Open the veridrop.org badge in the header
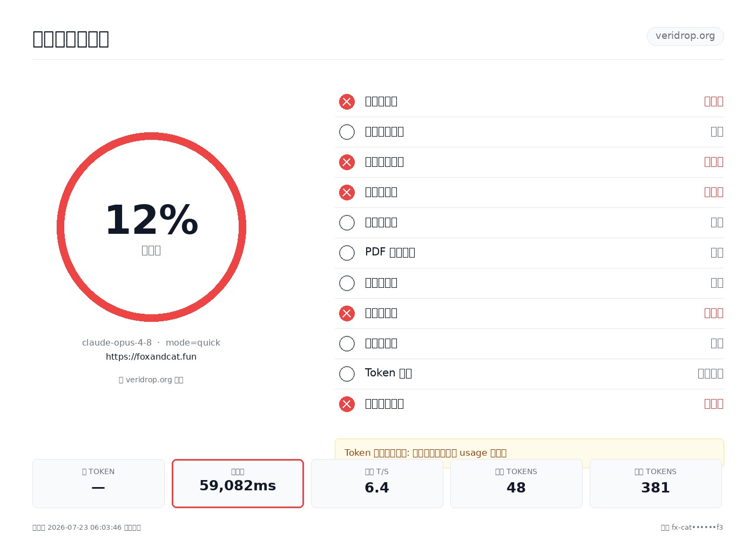The height and width of the screenshot is (540, 756). (685, 36)
